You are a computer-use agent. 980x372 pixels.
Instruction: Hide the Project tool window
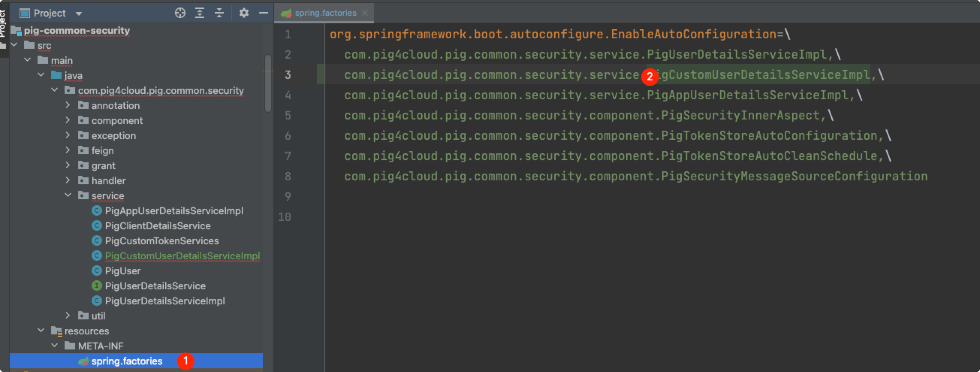[x=263, y=13]
